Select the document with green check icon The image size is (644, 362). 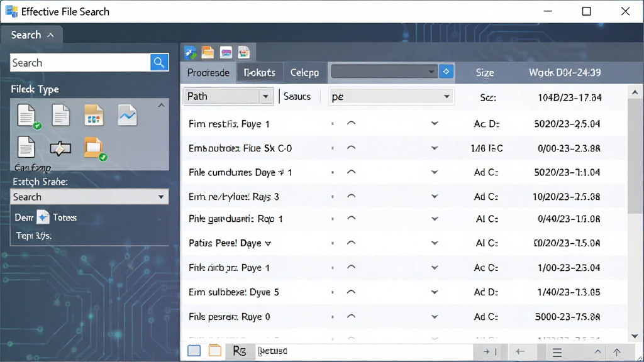pyautogui.click(x=28, y=116)
